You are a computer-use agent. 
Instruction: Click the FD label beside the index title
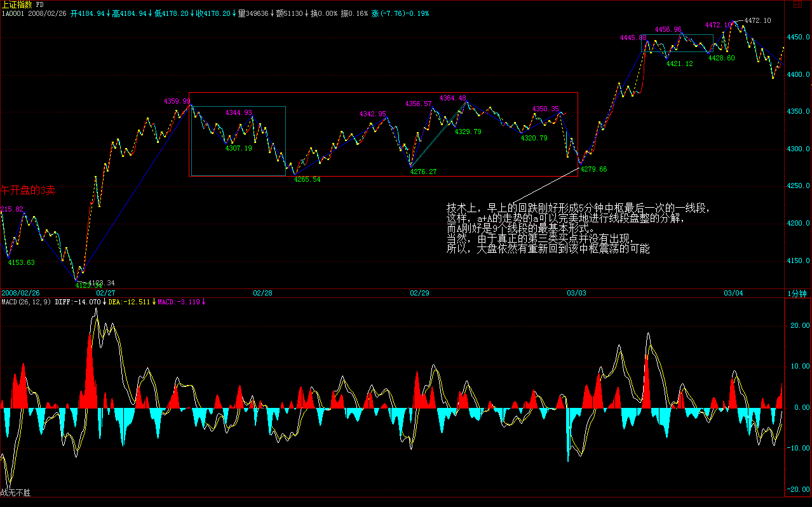[39, 4]
